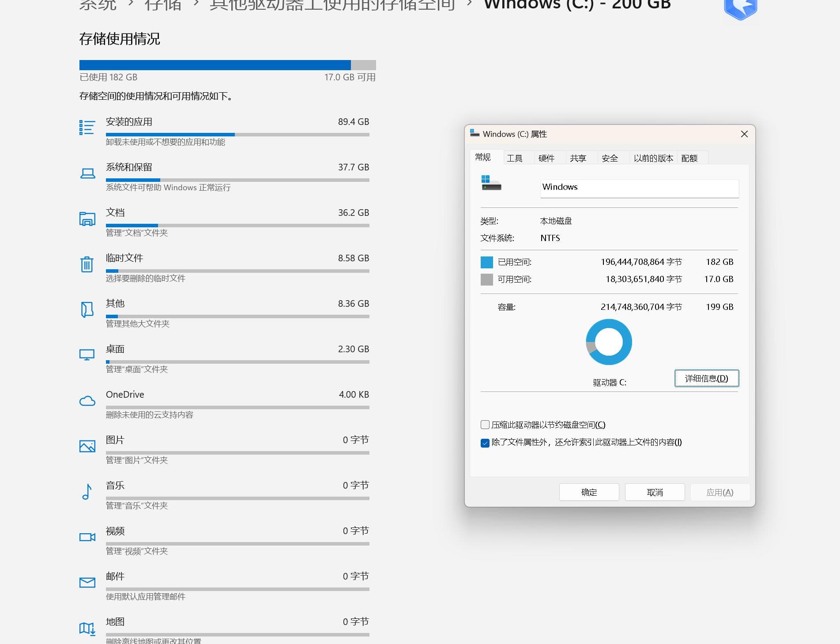Click the Pictures (图片) icon

point(87,446)
